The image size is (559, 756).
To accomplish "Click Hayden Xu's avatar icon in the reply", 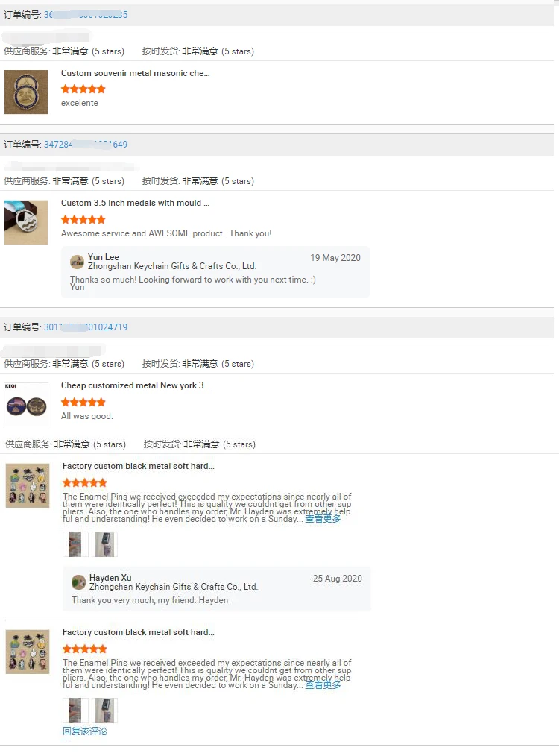I will tap(78, 582).
